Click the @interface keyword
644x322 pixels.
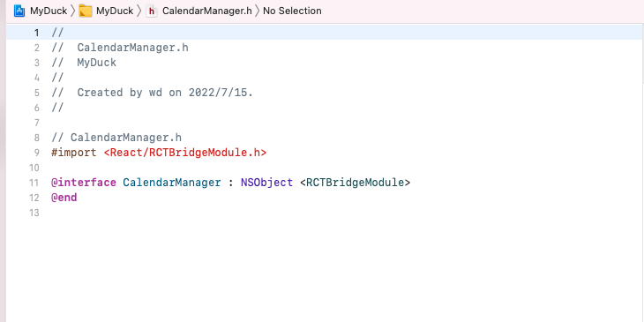coord(84,183)
